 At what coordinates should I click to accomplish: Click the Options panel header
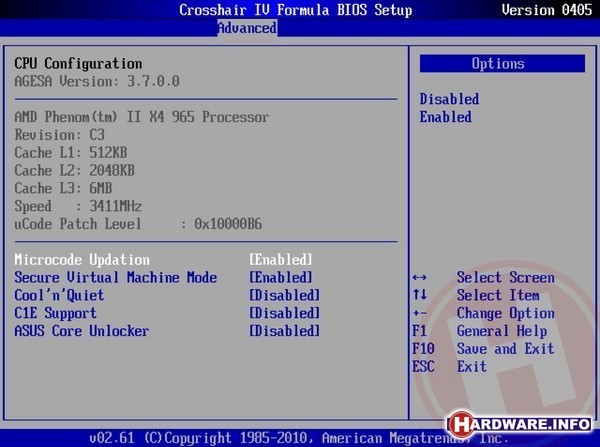point(502,64)
